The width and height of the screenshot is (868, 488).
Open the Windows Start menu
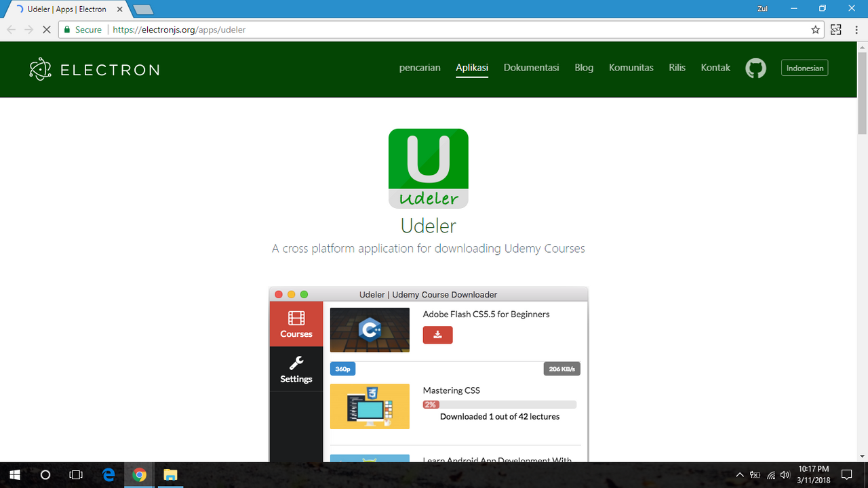[x=14, y=474]
